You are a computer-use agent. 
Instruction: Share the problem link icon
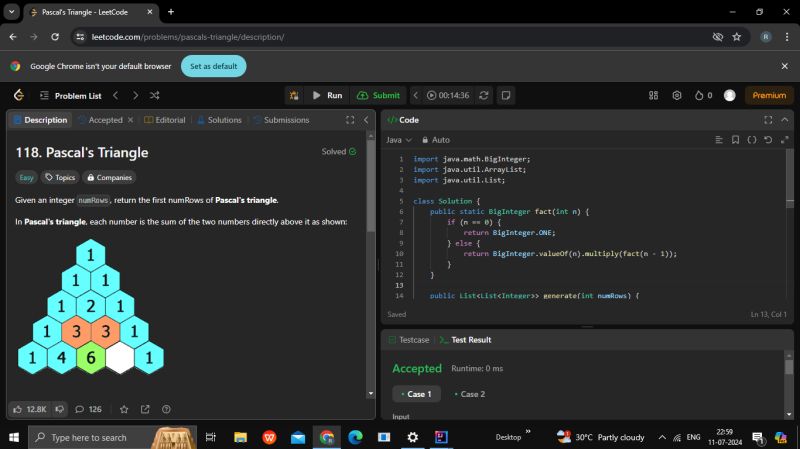point(145,409)
